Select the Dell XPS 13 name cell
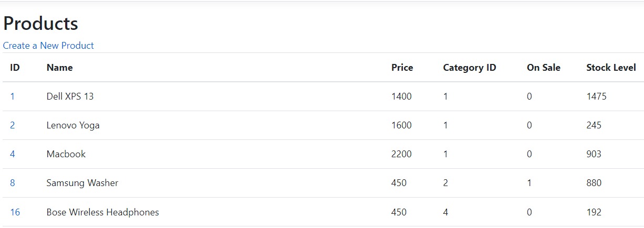The image size is (644, 228). (70, 96)
